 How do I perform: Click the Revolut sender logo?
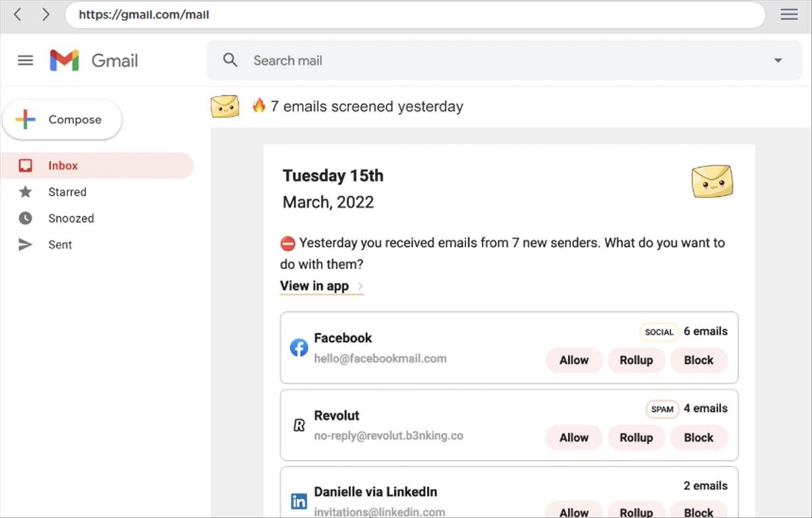[x=298, y=425]
